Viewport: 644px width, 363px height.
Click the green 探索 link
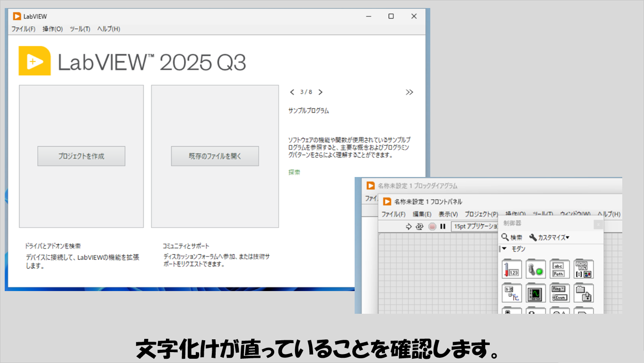click(294, 172)
